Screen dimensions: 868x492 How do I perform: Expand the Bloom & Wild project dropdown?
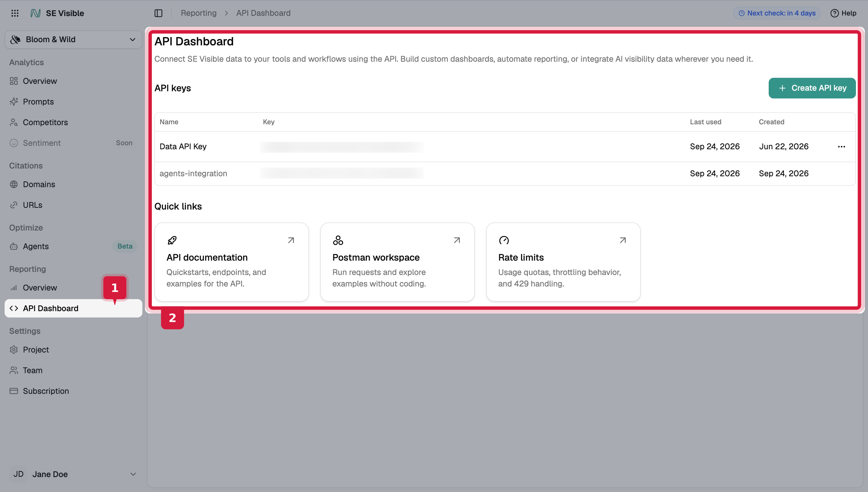coord(73,40)
